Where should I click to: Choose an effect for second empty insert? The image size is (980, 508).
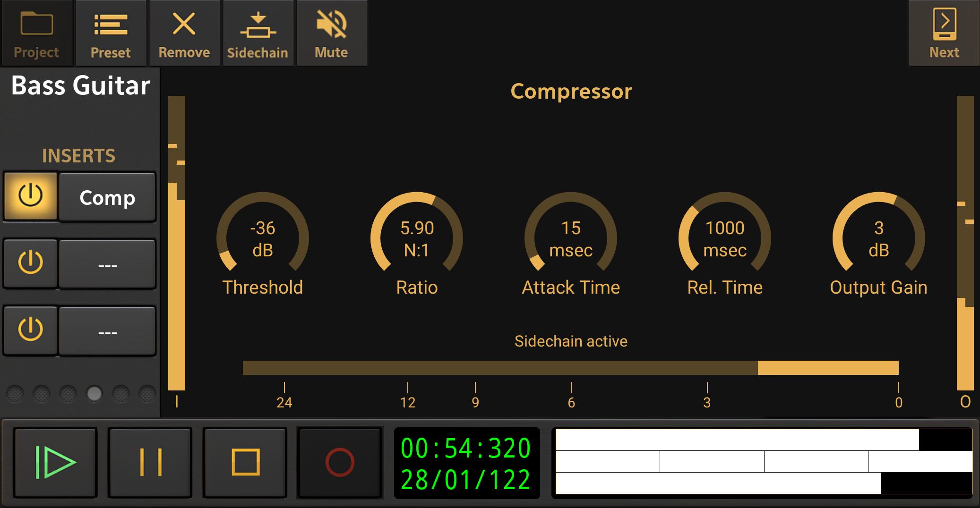tap(107, 263)
